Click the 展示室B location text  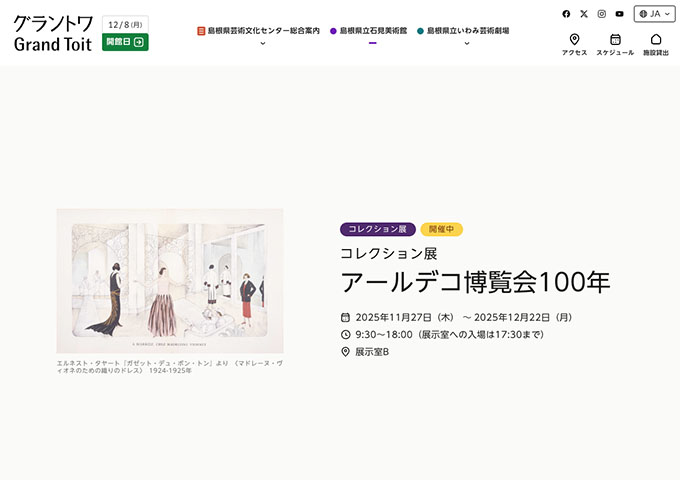(x=372, y=352)
